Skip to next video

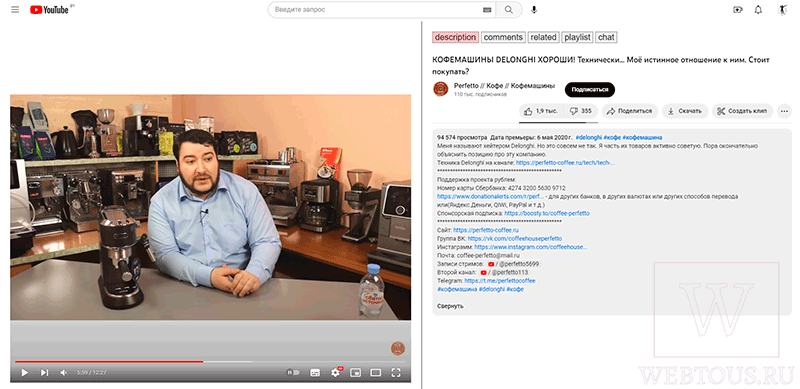(44, 373)
